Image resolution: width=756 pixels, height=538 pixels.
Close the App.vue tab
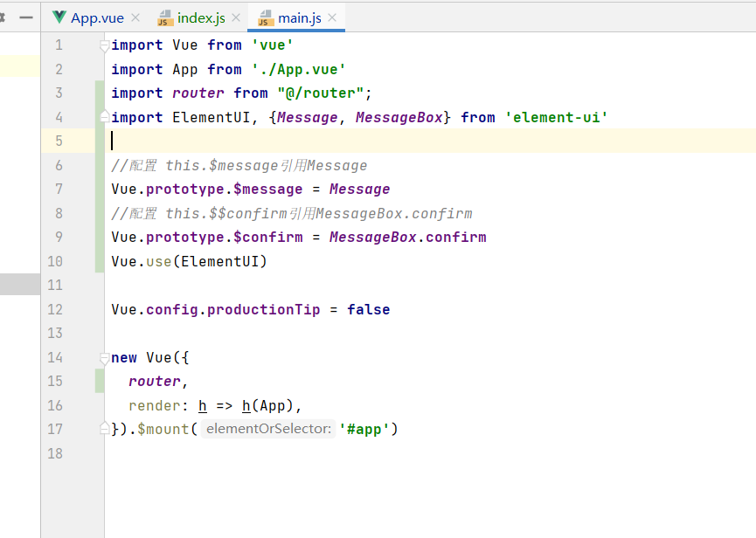click(135, 17)
